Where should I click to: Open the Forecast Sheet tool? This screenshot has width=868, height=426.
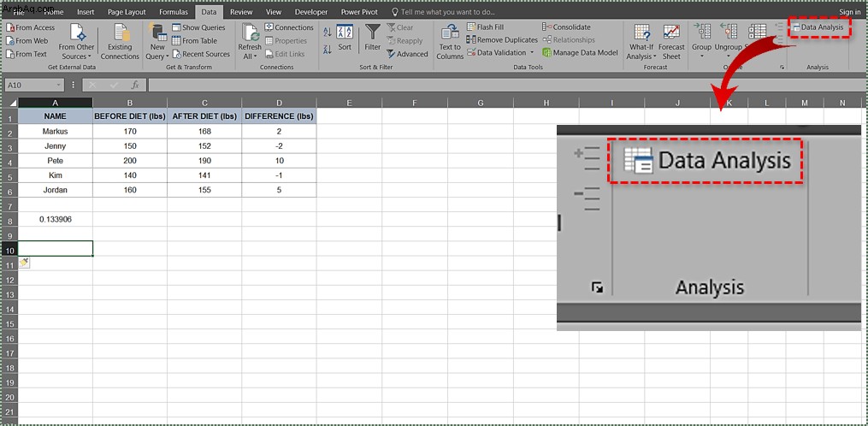[x=671, y=42]
